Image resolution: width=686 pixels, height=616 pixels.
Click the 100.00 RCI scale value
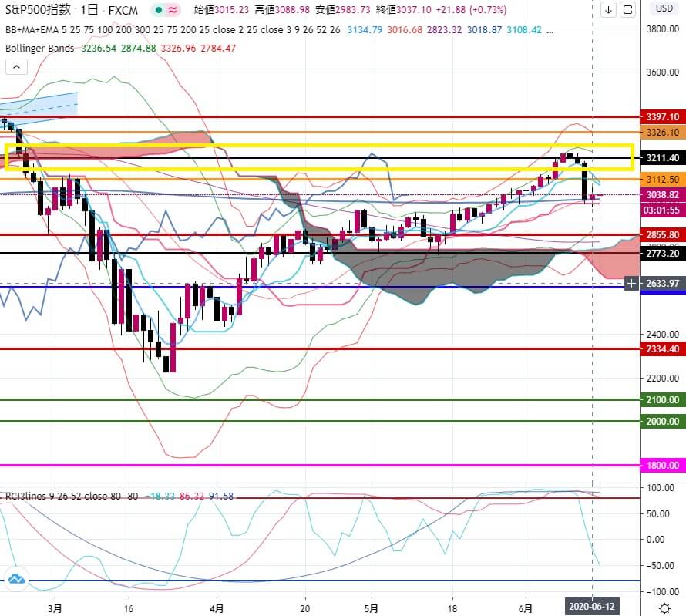[661, 488]
